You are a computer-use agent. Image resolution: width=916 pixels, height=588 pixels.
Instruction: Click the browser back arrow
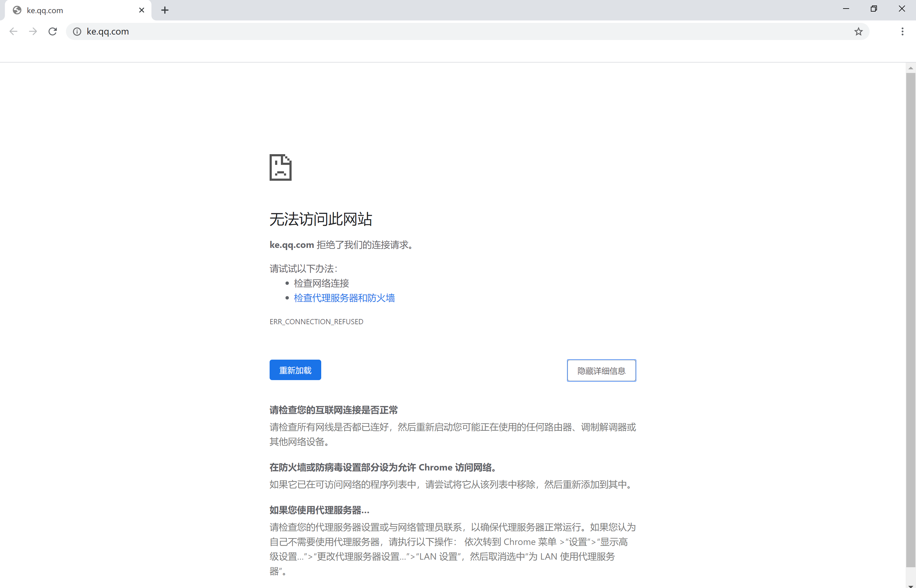(x=13, y=31)
